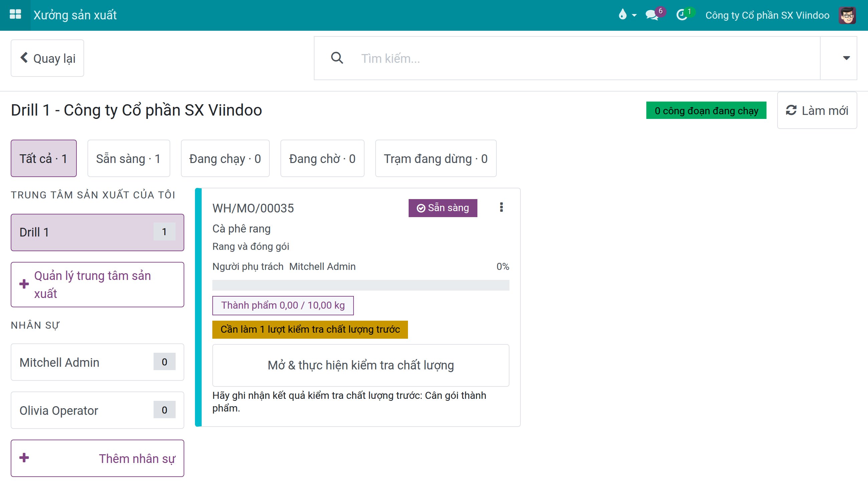Open order WH/MO/00035 title
Viewport: 868px width, 481px height.
point(253,208)
